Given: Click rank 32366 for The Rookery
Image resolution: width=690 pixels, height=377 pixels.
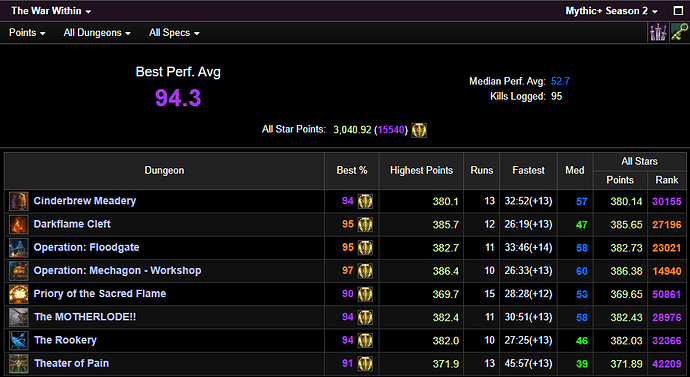Looking at the screenshot, I should (x=667, y=341).
